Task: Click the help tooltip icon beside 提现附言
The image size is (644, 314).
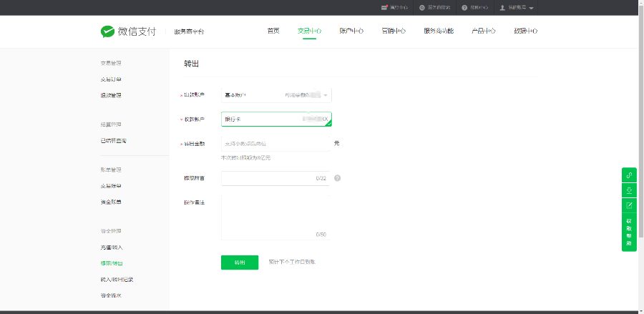Action: (337, 178)
